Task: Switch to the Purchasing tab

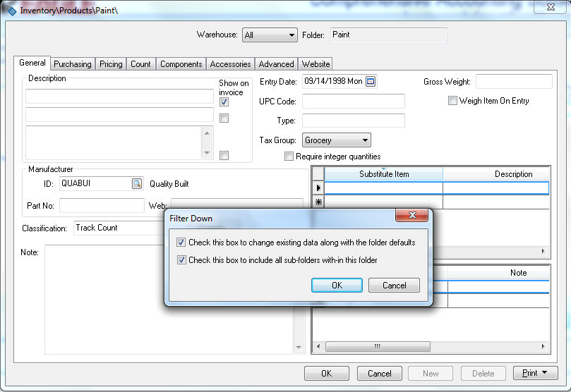Action: pos(73,64)
